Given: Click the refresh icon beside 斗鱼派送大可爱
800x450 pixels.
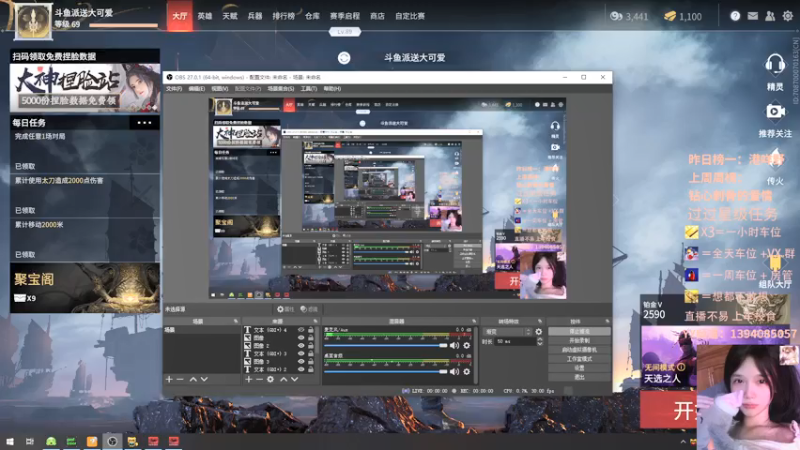Looking at the screenshot, I should pyautogui.click(x=344, y=58).
